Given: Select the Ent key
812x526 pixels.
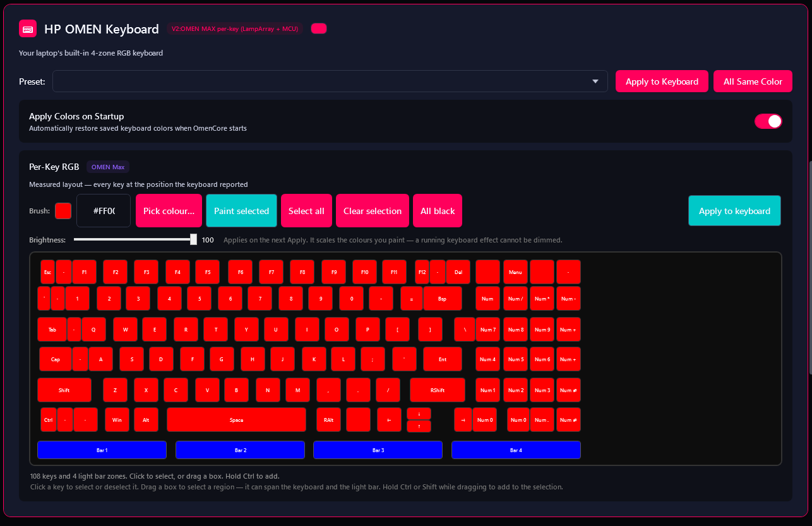Looking at the screenshot, I should (443, 359).
